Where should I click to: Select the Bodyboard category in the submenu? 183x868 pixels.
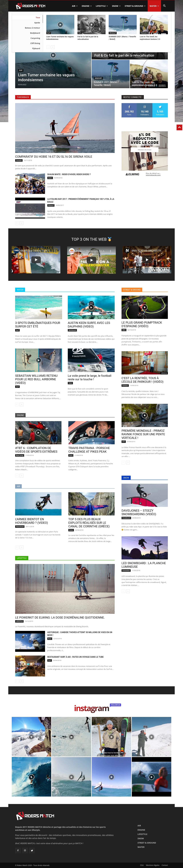point(35,33)
